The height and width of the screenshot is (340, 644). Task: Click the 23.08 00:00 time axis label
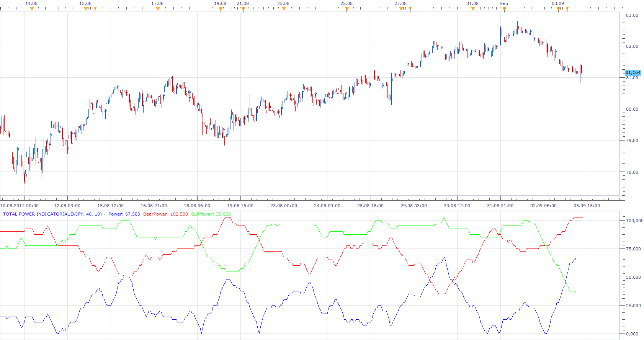[x=284, y=206]
